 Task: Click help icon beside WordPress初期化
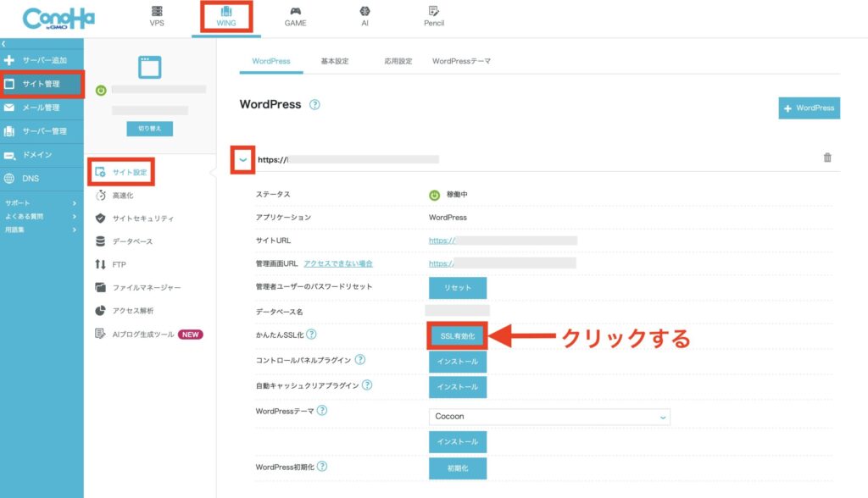tap(322, 467)
